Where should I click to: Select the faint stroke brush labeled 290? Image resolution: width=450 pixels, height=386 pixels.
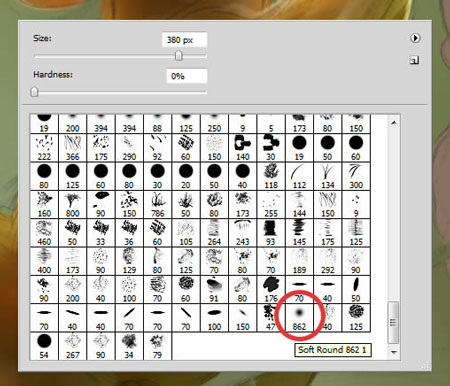pos(129,148)
